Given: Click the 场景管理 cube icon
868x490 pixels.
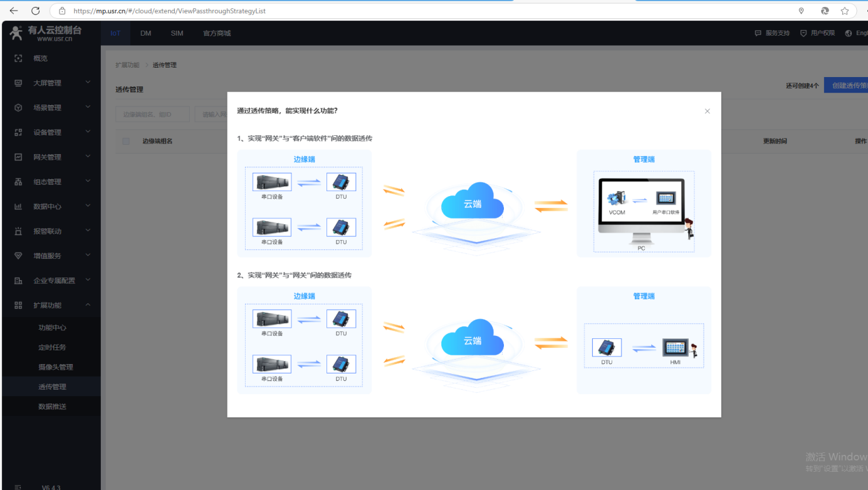Looking at the screenshot, I should click(x=18, y=108).
